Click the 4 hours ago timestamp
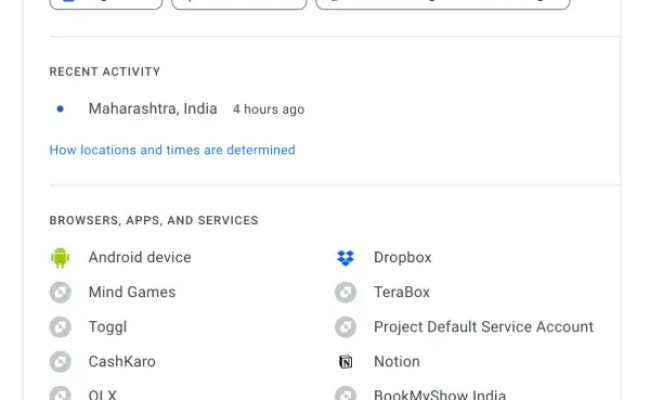This screenshot has height=400, width=650. (269, 109)
